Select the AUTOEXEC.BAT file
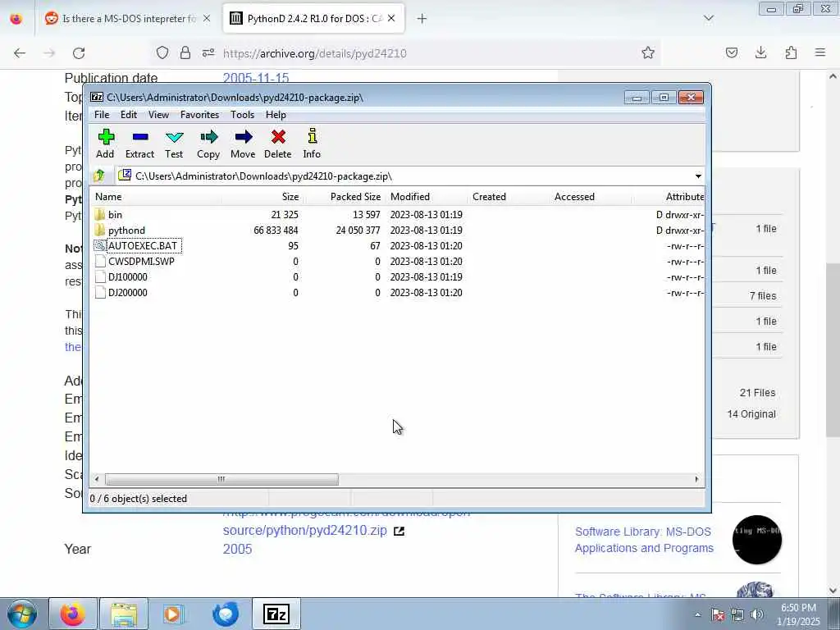The width and height of the screenshot is (840, 630). click(143, 246)
